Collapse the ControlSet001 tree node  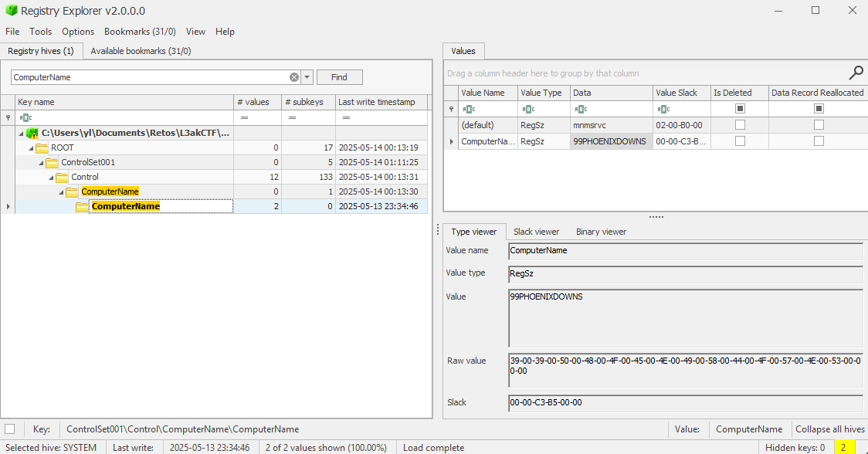coord(42,162)
